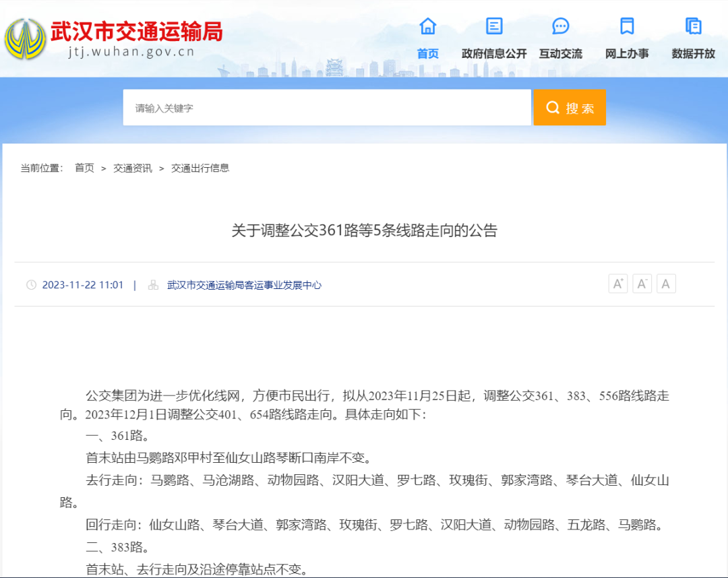Viewport: 728px width, 578px height.
Task: Shrink article text with the A⁻ button
Action: pyautogui.click(x=642, y=283)
